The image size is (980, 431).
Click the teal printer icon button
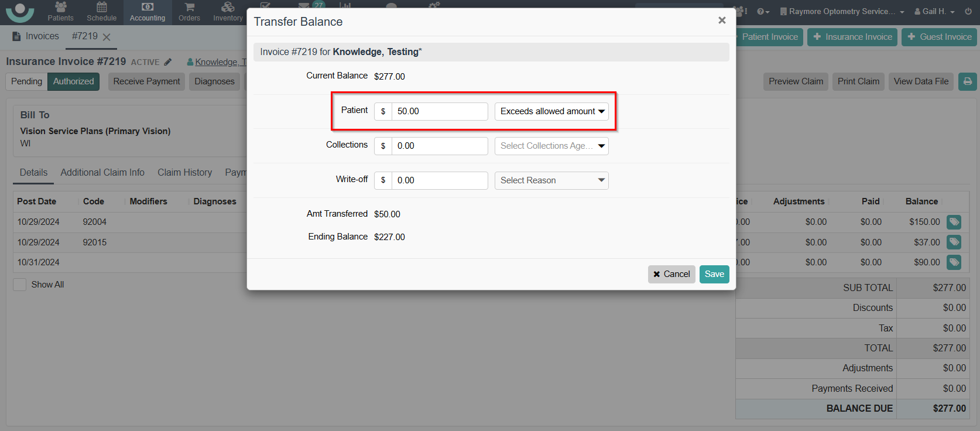pos(967,81)
